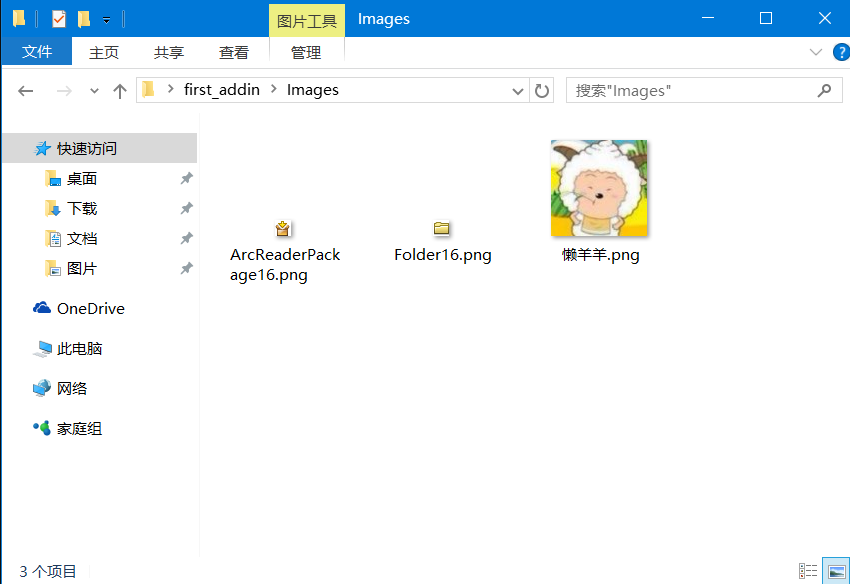Screen dimensions: 850x584
Task: Expand the chevron between first_addin and Images
Action: (x=274, y=89)
